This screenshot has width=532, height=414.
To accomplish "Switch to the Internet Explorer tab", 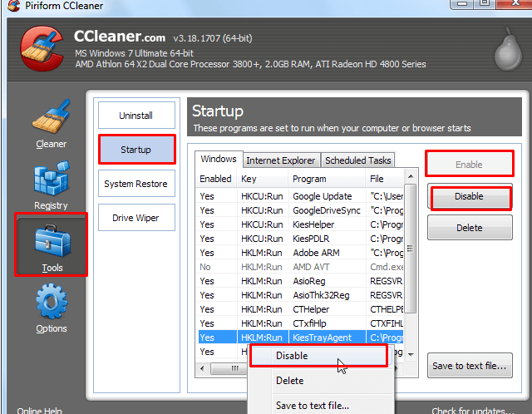I will coord(281,160).
